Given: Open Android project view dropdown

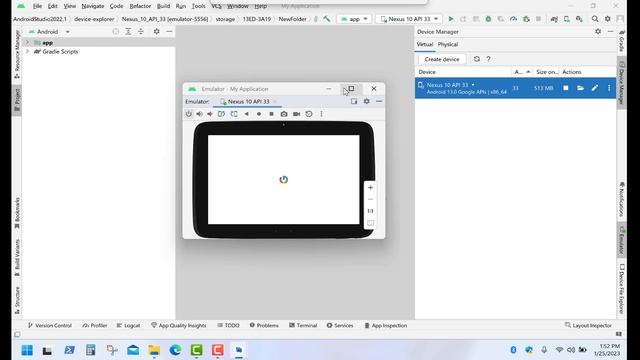Looking at the screenshot, I should tap(49, 31).
